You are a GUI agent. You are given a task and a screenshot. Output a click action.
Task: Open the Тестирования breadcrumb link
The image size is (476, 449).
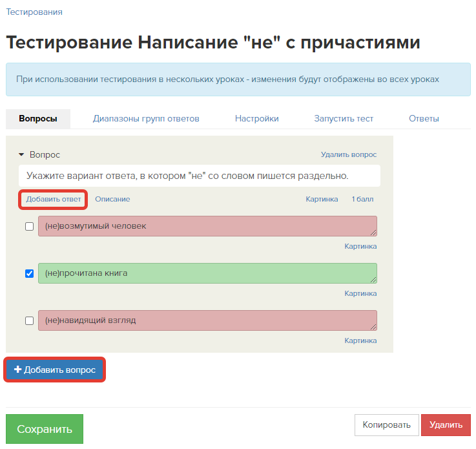(34, 12)
